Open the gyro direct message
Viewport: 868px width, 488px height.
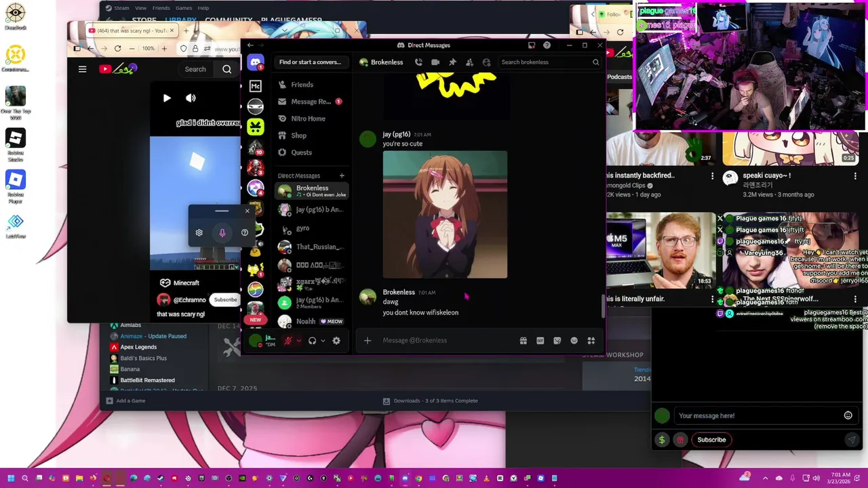pos(311,228)
